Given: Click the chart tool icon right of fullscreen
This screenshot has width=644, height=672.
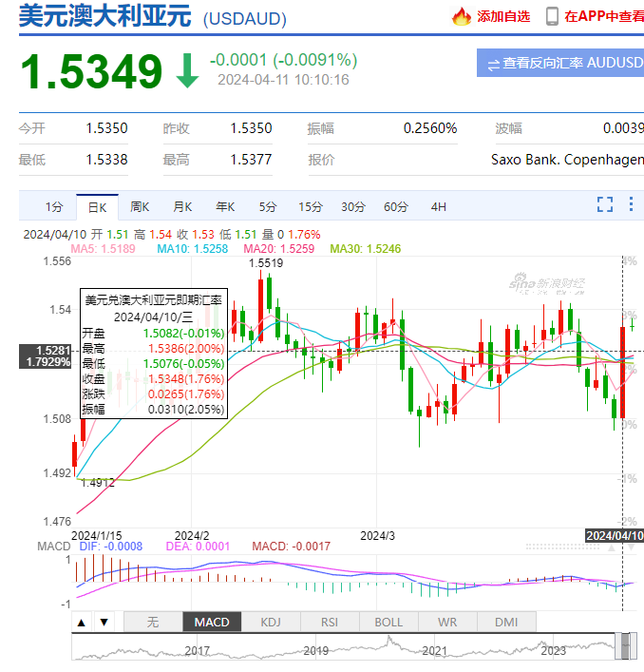Looking at the screenshot, I should pyautogui.click(x=630, y=204).
